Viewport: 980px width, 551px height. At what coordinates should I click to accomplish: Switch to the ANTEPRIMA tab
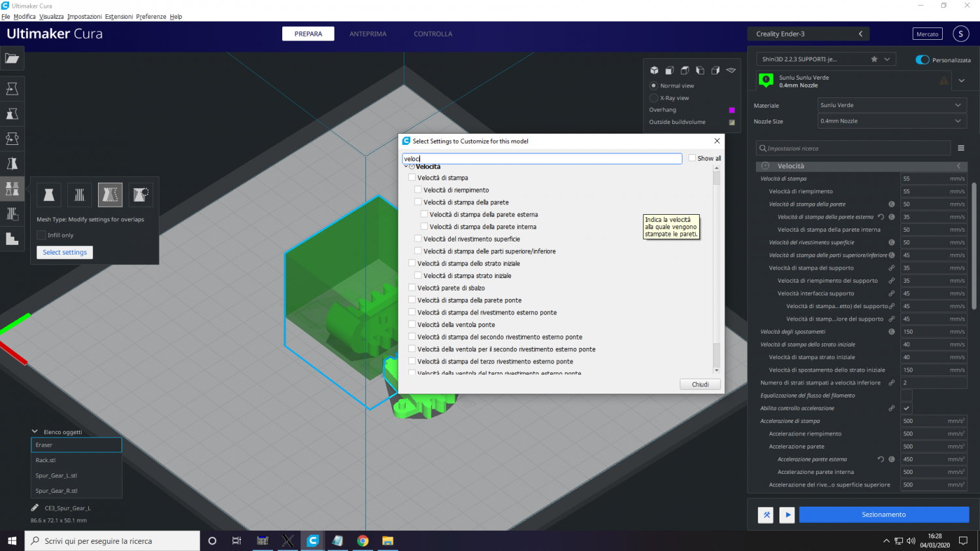[x=368, y=34]
